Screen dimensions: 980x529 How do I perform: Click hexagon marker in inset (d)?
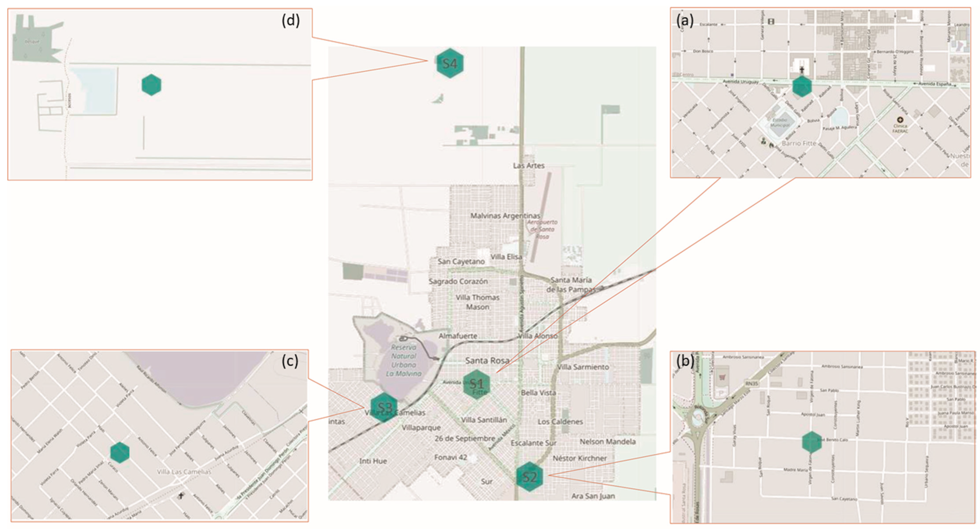click(152, 85)
